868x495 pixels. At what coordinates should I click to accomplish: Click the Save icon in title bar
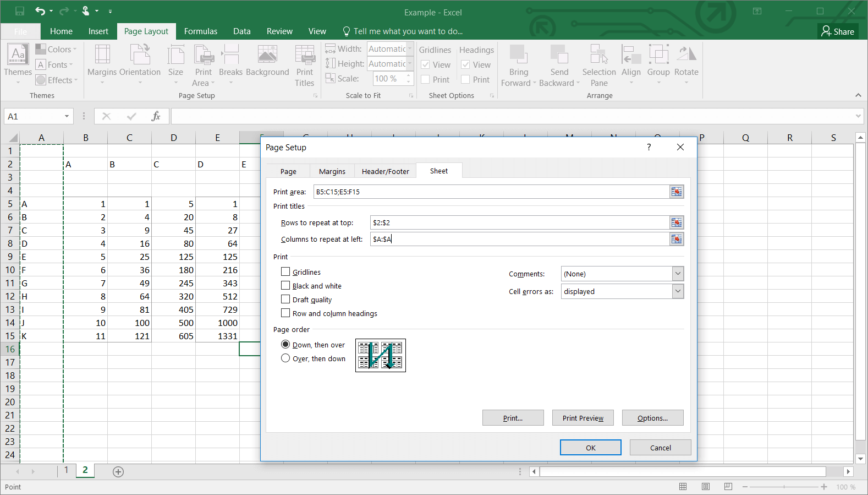(20, 11)
